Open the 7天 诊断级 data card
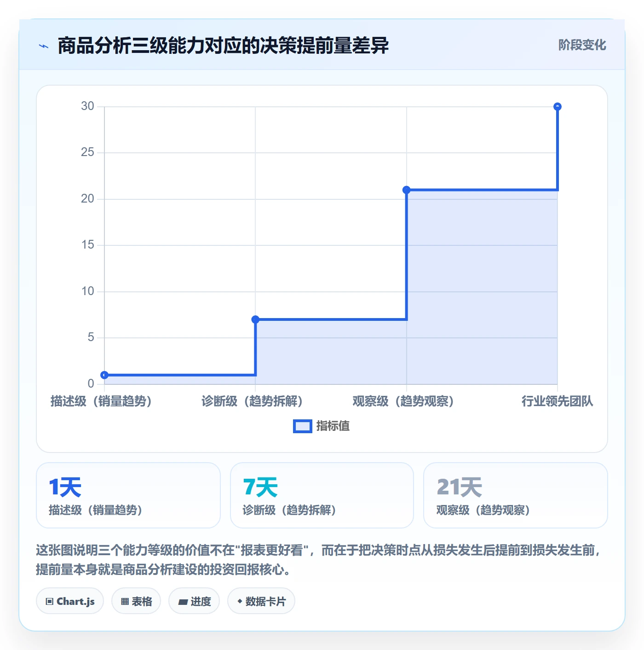 [322, 495]
